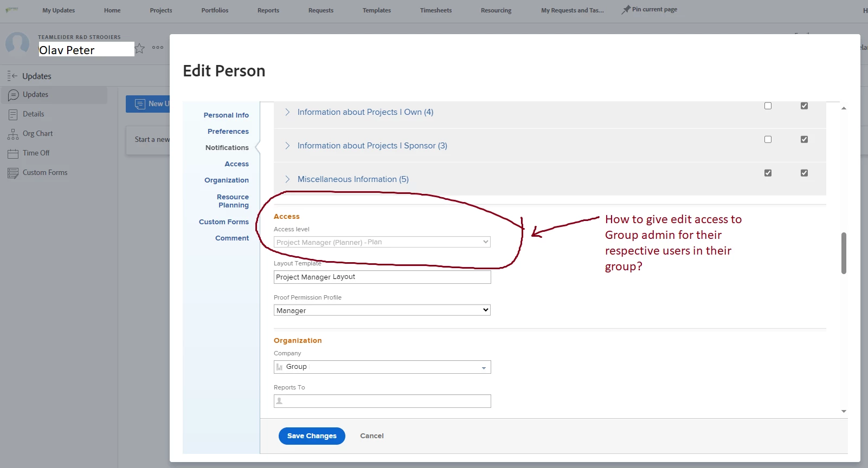868x468 pixels.
Task: Click the New Update button behind dialog
Action: point(148,104)
